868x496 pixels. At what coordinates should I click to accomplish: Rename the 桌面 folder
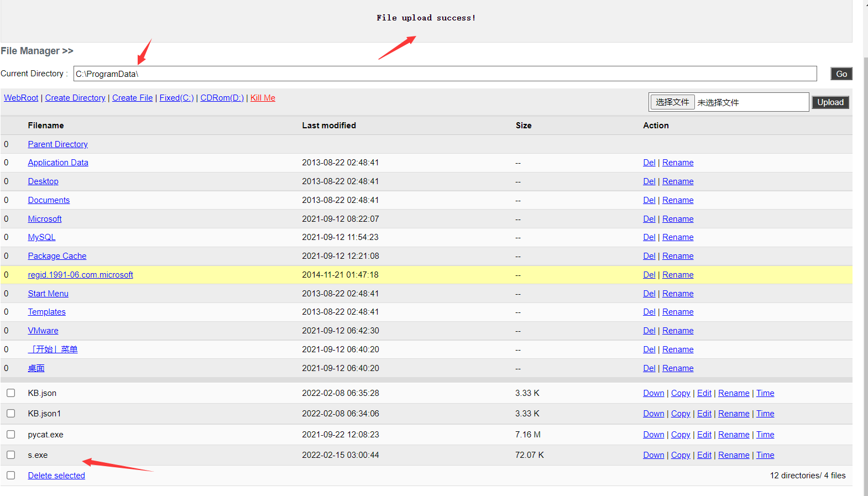pos(678,368)
